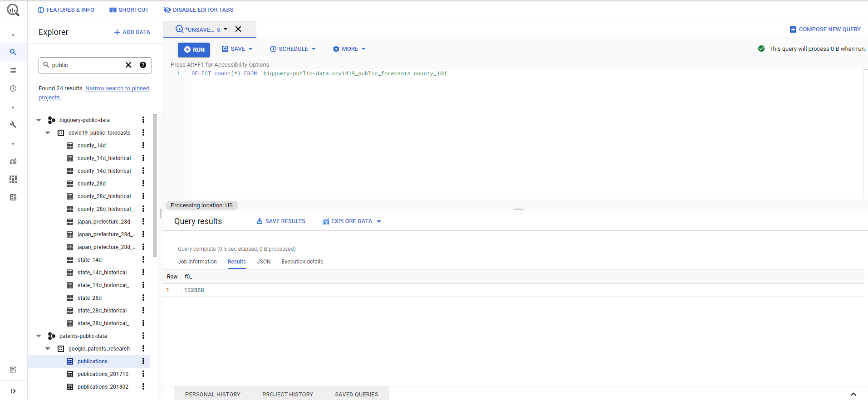Open Data transfers icon in sidebar
The image size is (868, 400).
[13, 70]
